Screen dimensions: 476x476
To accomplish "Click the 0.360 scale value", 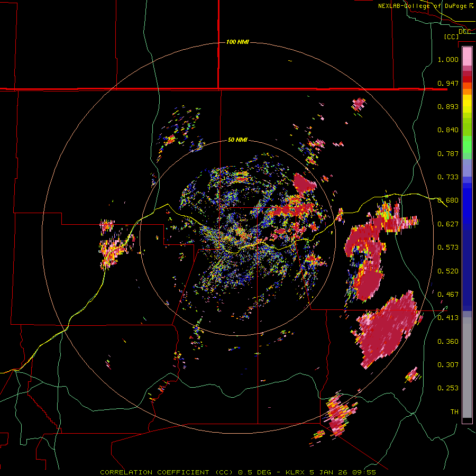I will pyautogui.click(x=448, y=342).
